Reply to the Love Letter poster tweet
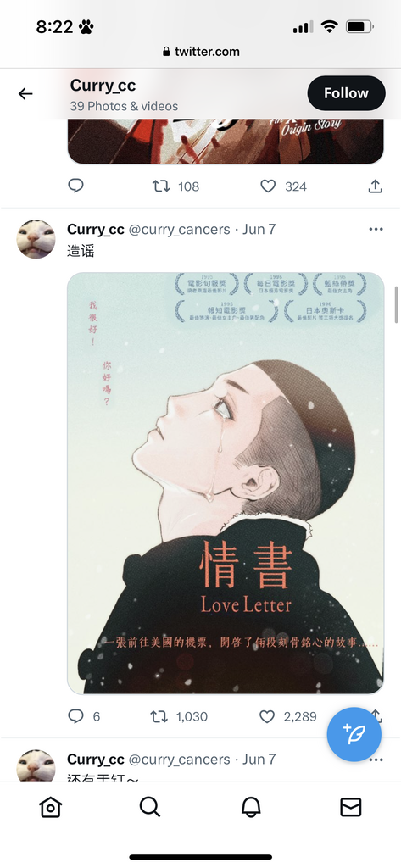The image size is (401, 868). (x=76, y=716)
